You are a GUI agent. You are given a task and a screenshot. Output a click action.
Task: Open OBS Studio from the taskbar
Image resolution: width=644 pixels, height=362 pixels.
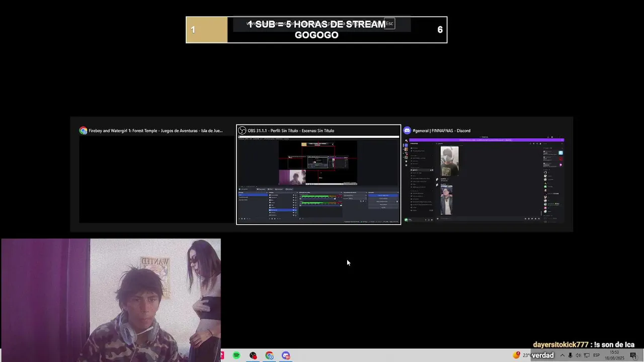pos(253,355)
